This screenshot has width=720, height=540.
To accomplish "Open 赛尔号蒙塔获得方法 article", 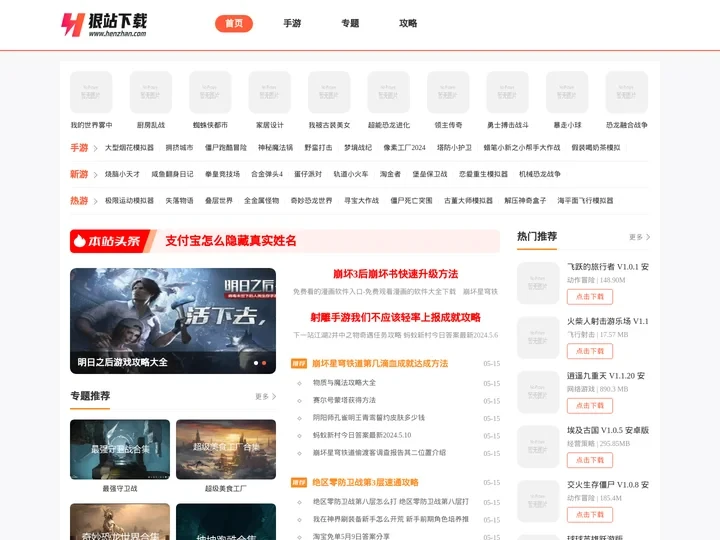I will point(344,400).
